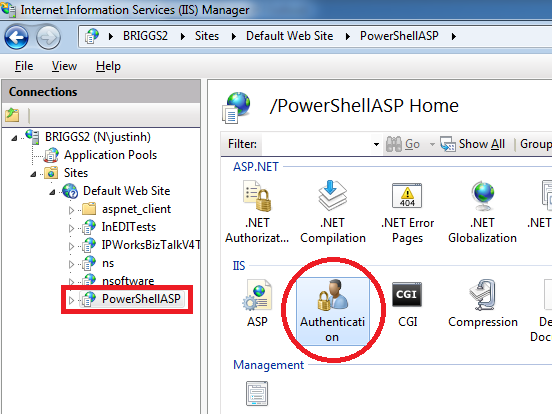Open .NET Authorization Rules icon
Screen dimensions: 552x414
(257, 212)
